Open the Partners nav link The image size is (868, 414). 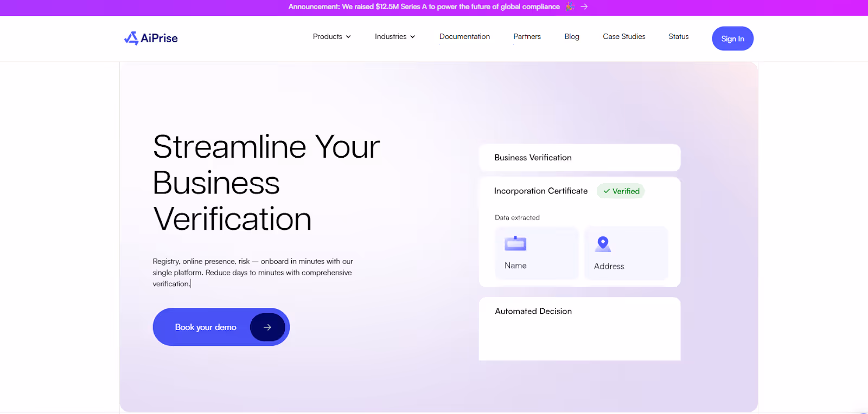tap(527, 36)
